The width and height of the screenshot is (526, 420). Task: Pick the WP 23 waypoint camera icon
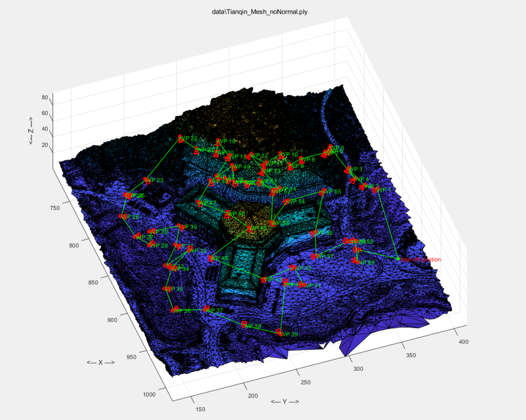pos(147,180)
